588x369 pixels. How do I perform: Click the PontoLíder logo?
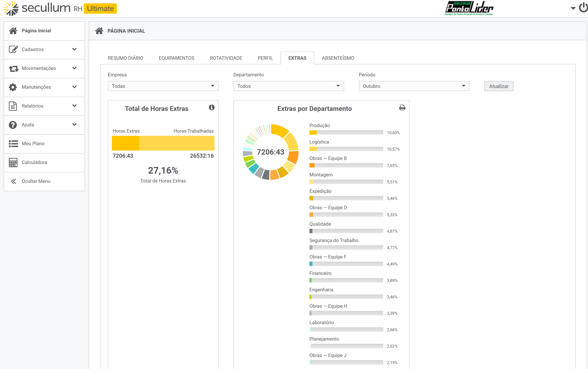click(469, 8)
